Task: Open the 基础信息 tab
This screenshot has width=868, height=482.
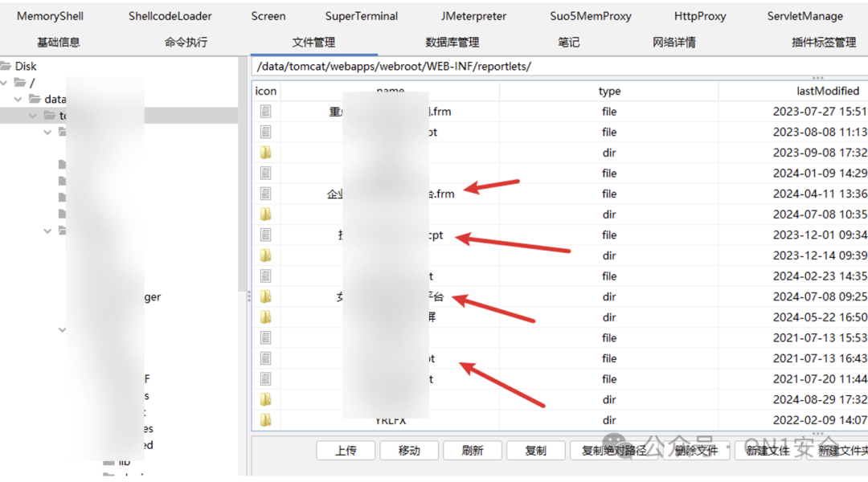Action: point(58,42)
